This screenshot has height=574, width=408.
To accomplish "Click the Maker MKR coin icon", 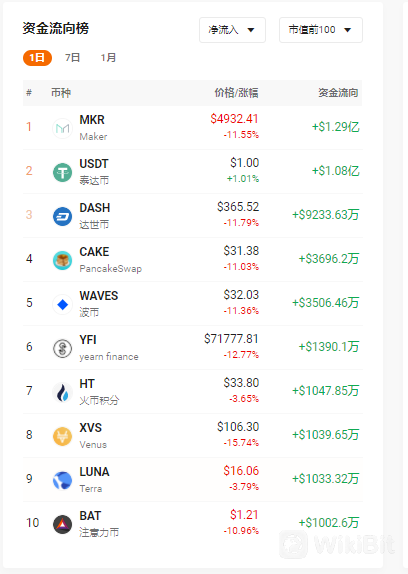I will pos(63,128).
